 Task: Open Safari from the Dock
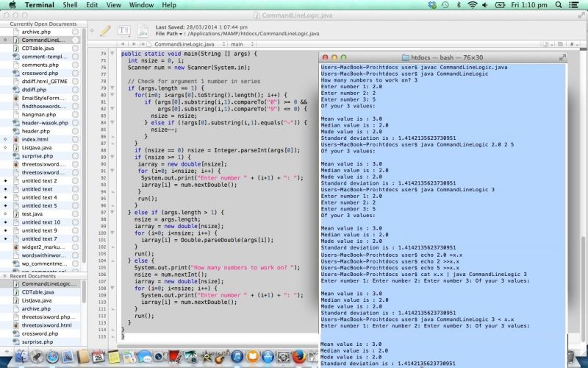(52, 356)
